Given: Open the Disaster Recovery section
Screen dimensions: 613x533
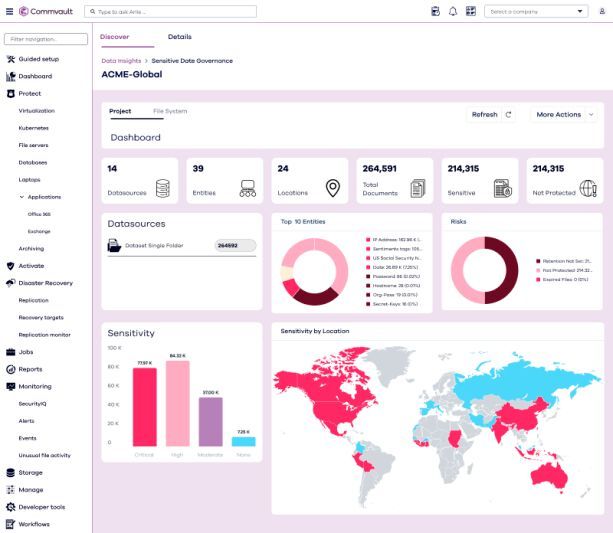Looking at the screenshot, I should pos(45,283).
